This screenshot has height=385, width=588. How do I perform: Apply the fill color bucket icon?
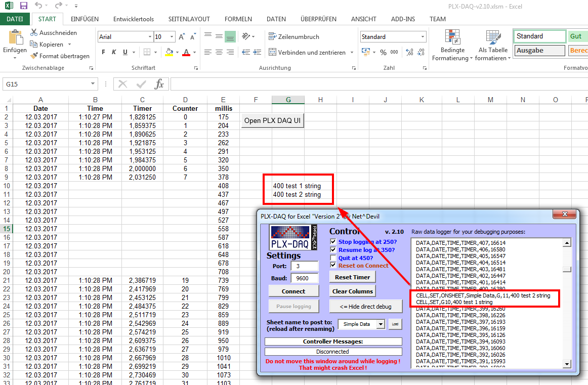click(169, 53)
